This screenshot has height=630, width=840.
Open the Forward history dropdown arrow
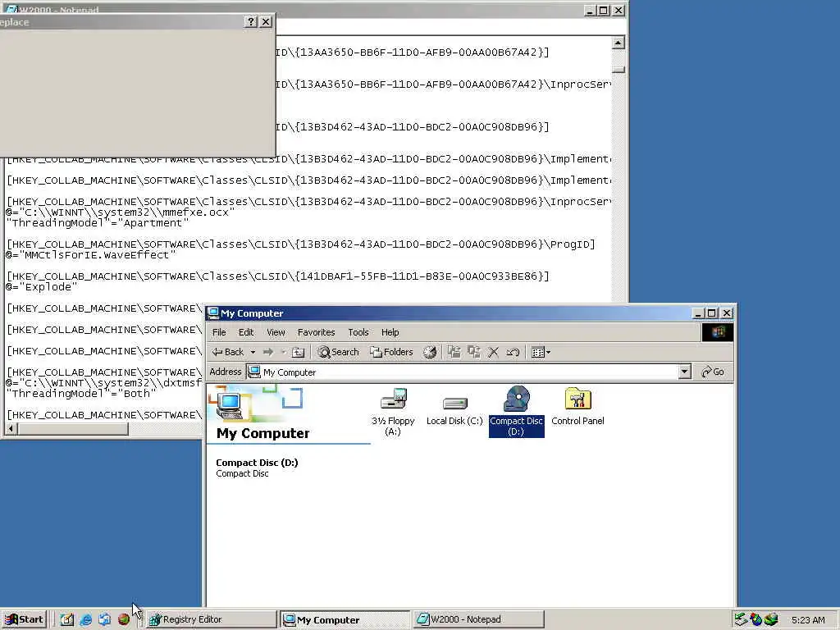click(283, 352)
